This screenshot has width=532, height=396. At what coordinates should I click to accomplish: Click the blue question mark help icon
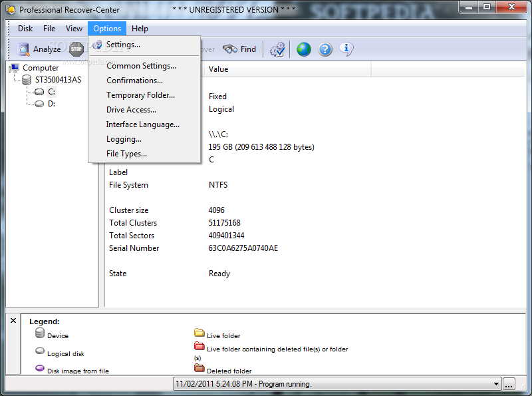tap(325, 50)
